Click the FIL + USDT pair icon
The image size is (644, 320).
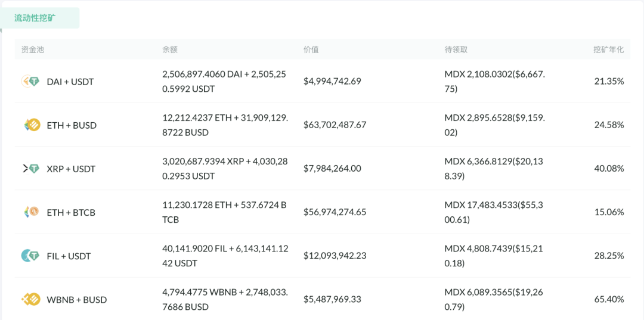30,256
